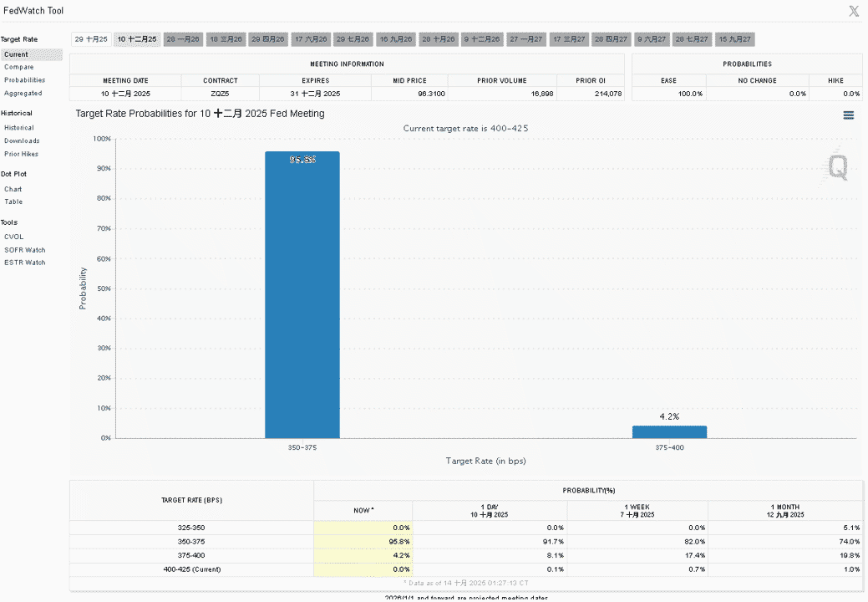Click the 1 WEEK column header
Image resolution: width=868 pixels, height=602 pixels.
(639, 511)
